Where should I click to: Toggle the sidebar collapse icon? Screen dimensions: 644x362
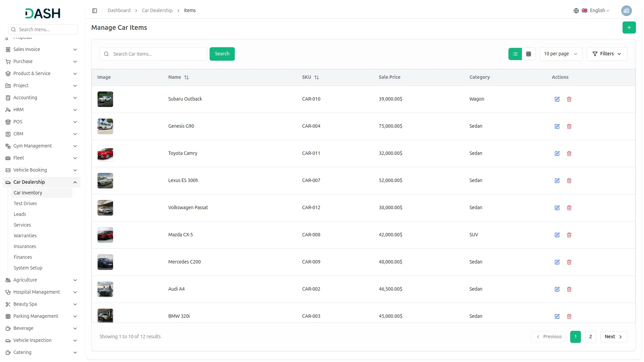coord(95,11)
